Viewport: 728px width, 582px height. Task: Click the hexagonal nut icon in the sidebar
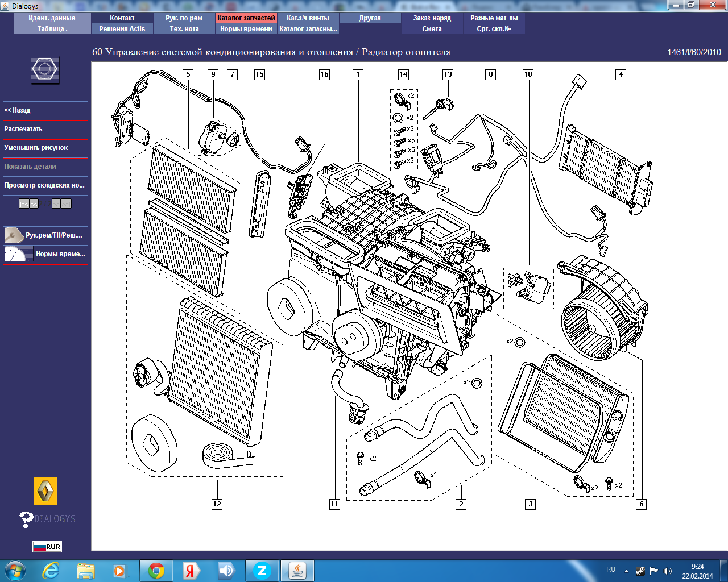point(45,69)
